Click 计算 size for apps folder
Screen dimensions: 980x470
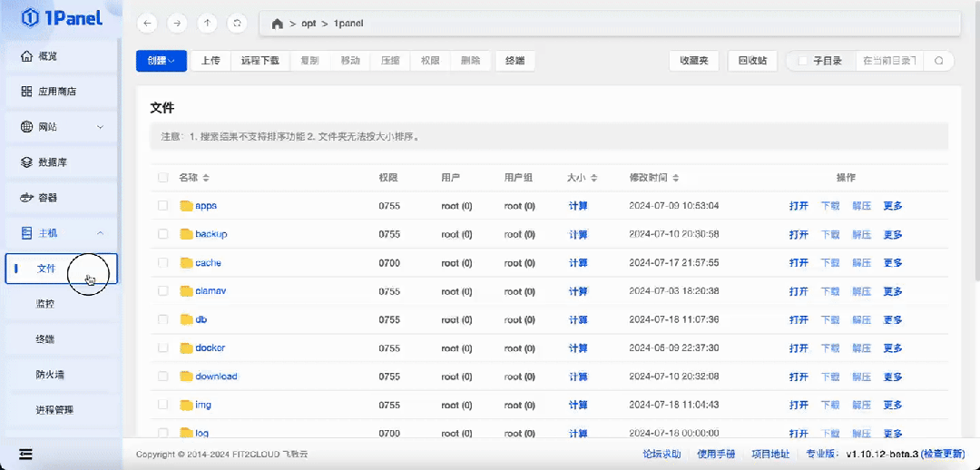point(578,206)
